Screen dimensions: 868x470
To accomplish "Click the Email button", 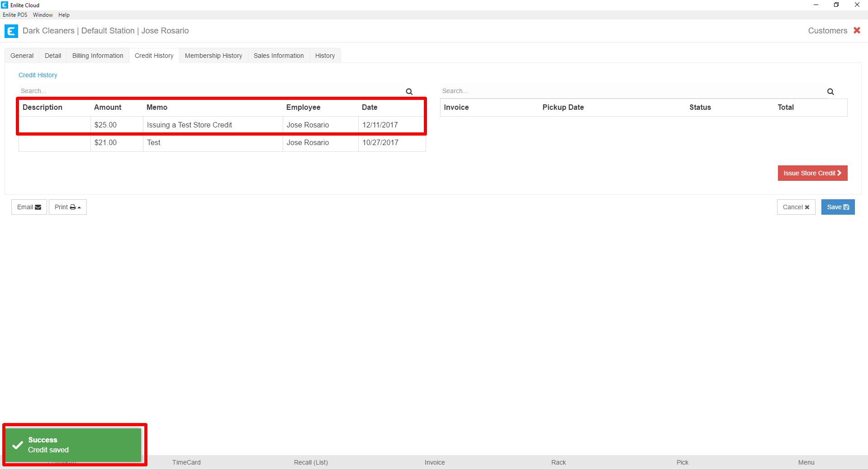I will (29, 207).
